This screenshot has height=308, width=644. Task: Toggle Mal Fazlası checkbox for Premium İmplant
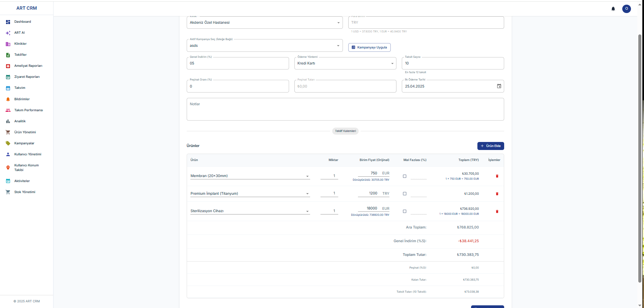(404, 194)
